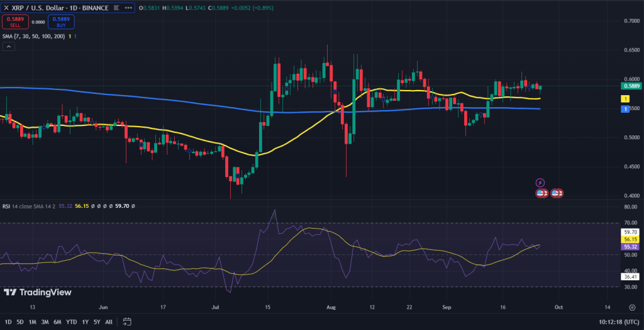Viewport: 644px width, 330px height.
Task: Click RSI value label 59.70
Action: tap(630, 232)
